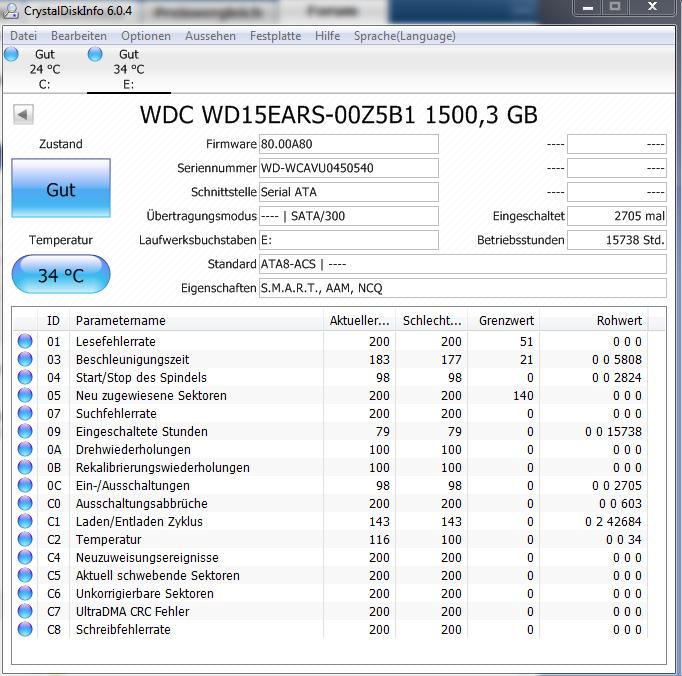Click status icon of Laden/Entladen Zyklus row

[25, 521]
